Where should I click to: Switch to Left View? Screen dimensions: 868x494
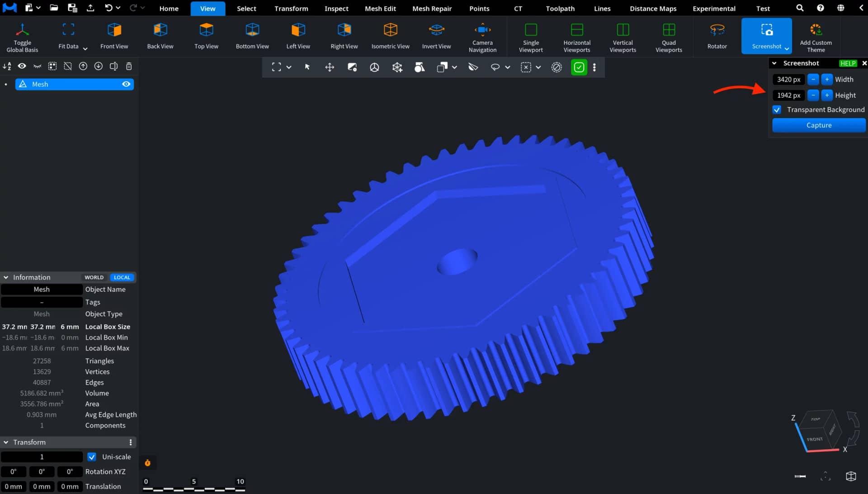(x=298, y=37)
